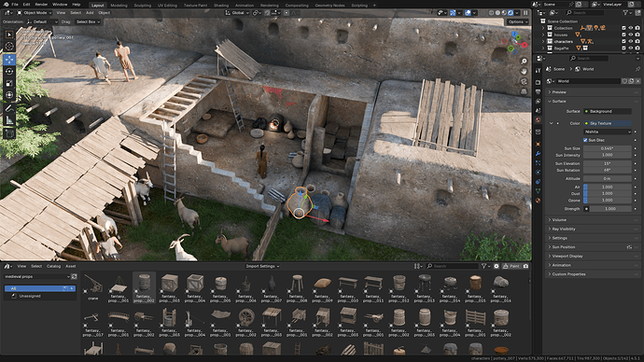Activate the Move tool
The height and width of the screenshot is (362, 644).
point(9,60)
